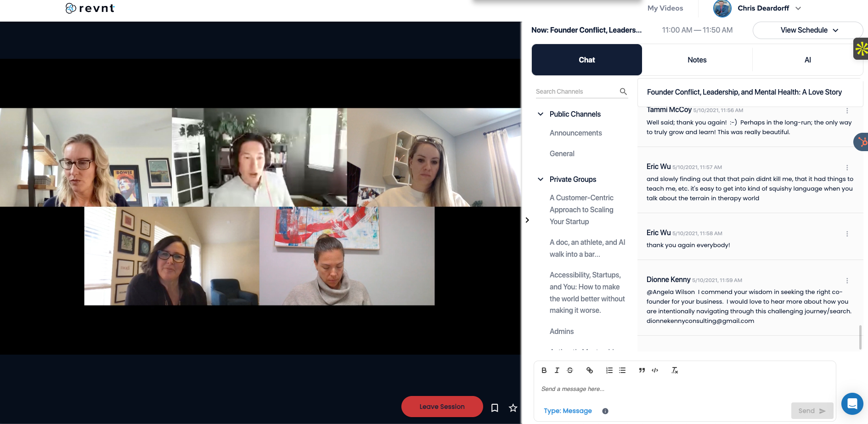Switch to the AI tab

807,60
